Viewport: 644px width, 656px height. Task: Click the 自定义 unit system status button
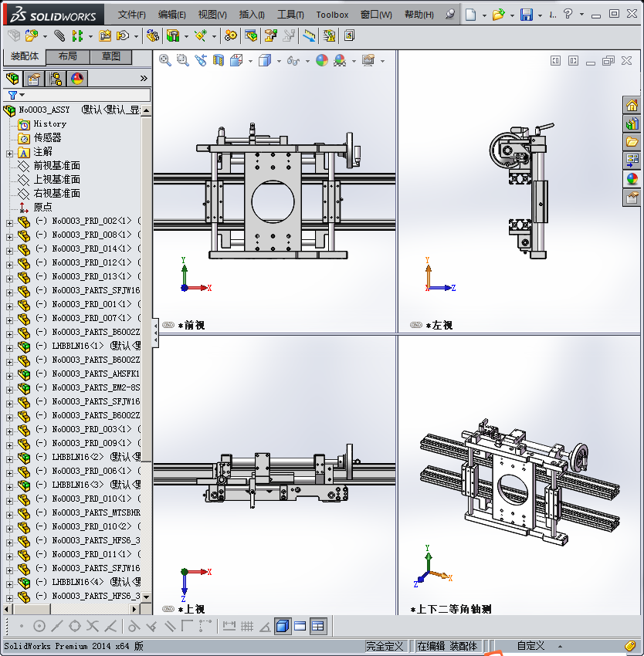pyautogui.click(x=530, y=646)
